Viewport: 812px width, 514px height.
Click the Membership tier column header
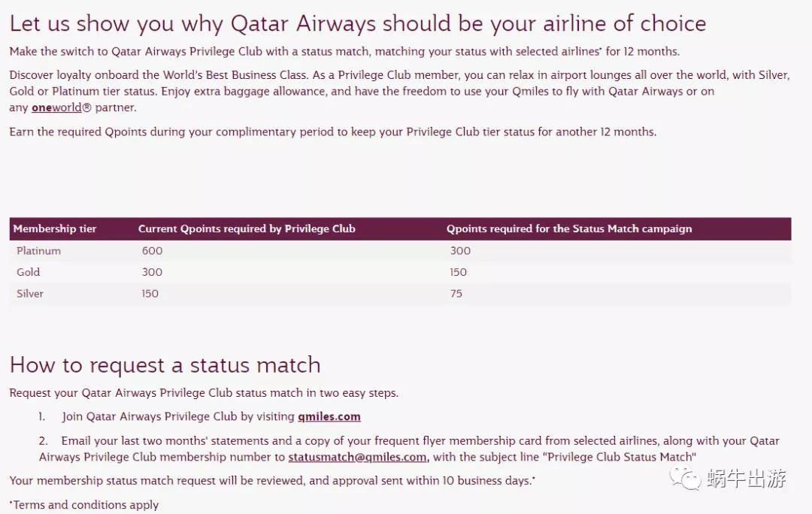55,228
